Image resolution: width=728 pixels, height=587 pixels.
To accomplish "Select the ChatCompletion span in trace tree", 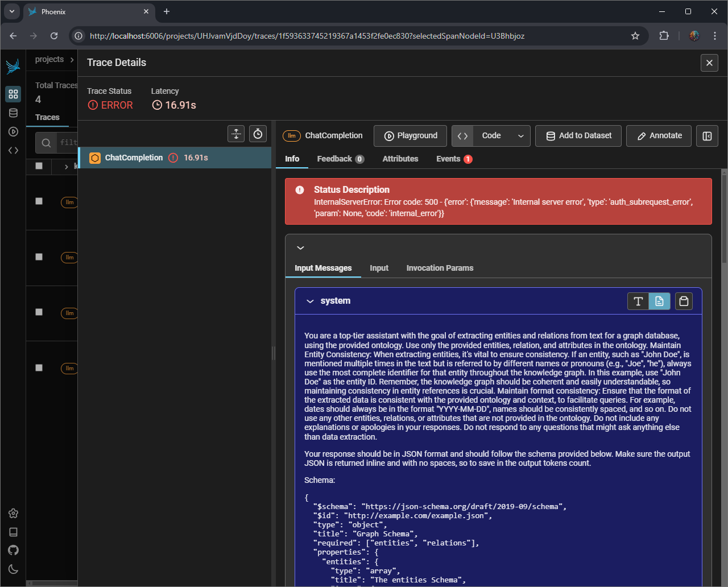I will pos(134,158).
